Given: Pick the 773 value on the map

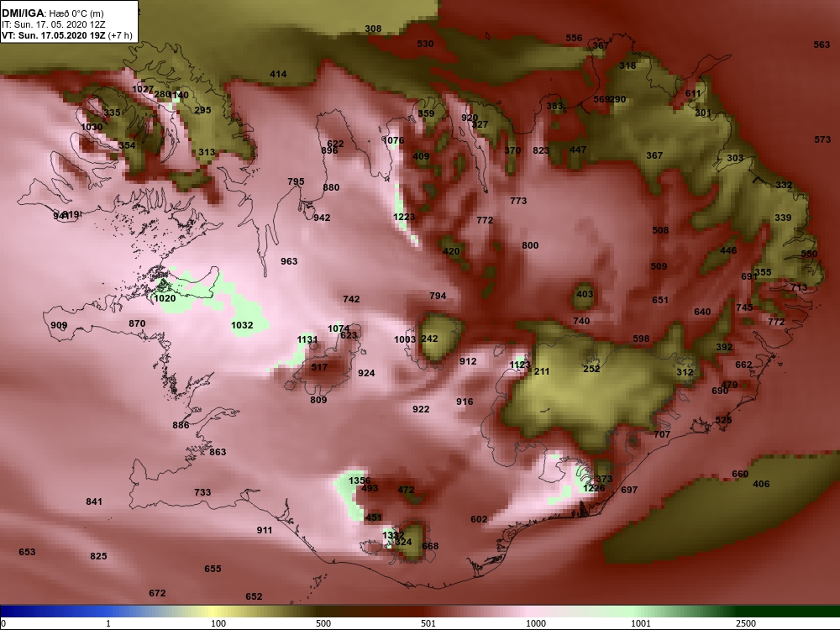Looking at the screenshot, I should pyautogui.click(x=518, y=201).
